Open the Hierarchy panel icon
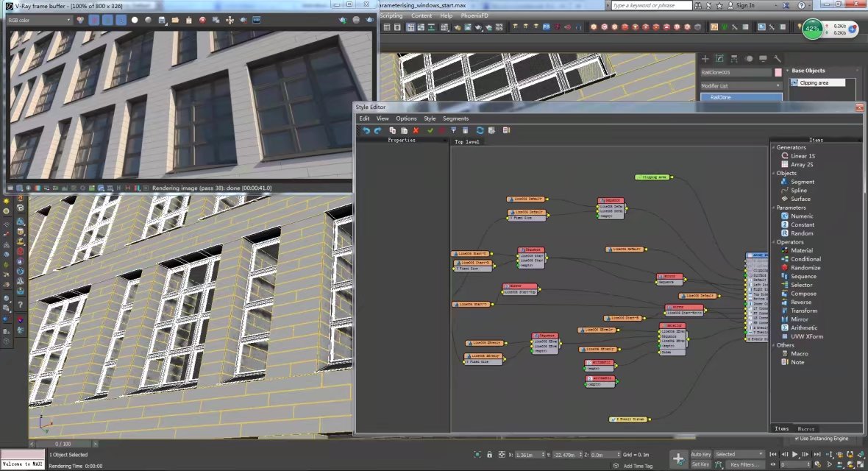The image size is (868, 471). [x=734, y=58]
